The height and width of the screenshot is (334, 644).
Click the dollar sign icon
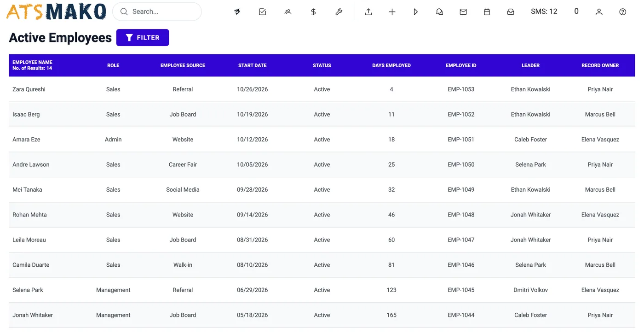click(313, 12)
